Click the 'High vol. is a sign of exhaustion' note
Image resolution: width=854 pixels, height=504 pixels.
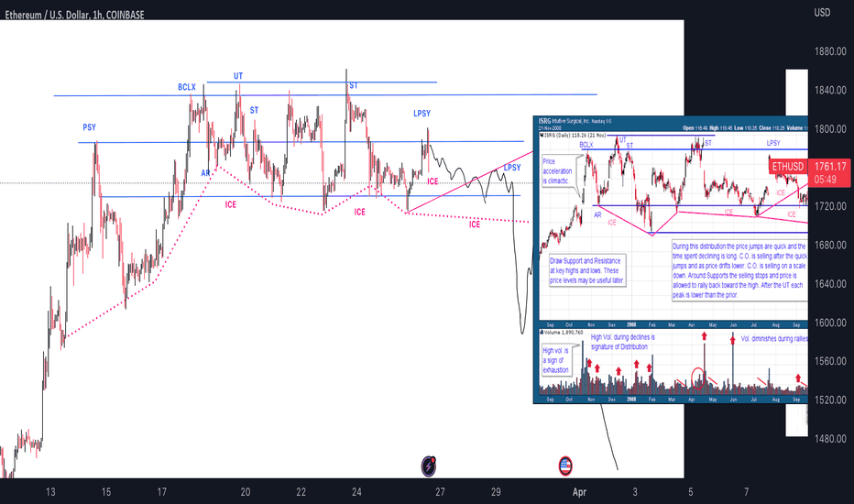tap(556, 360)
